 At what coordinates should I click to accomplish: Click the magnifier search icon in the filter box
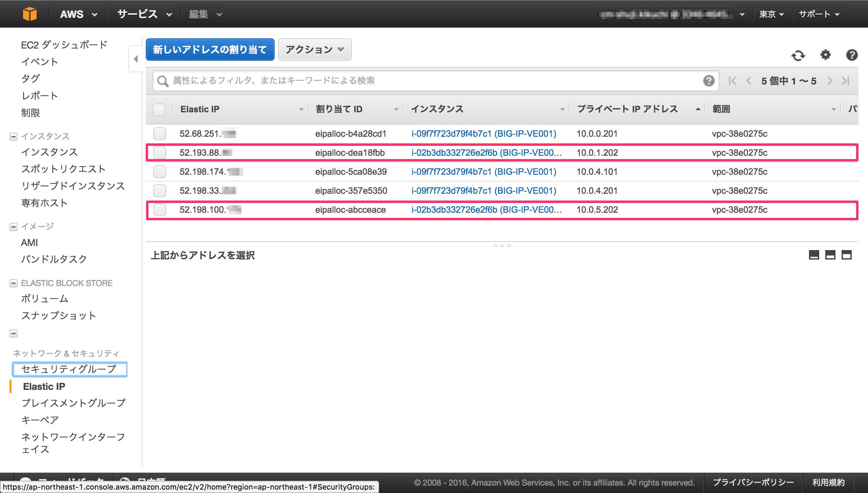point(163,81)
